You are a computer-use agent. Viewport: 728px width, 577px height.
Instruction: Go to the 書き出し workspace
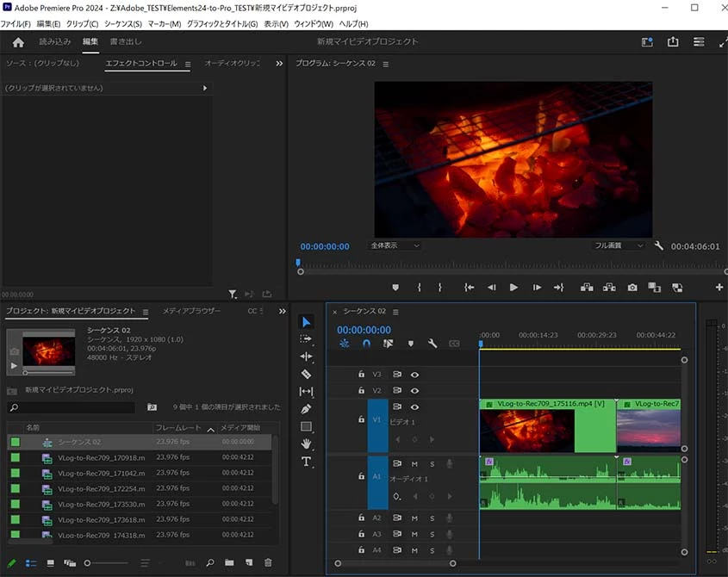coord(126,41)
